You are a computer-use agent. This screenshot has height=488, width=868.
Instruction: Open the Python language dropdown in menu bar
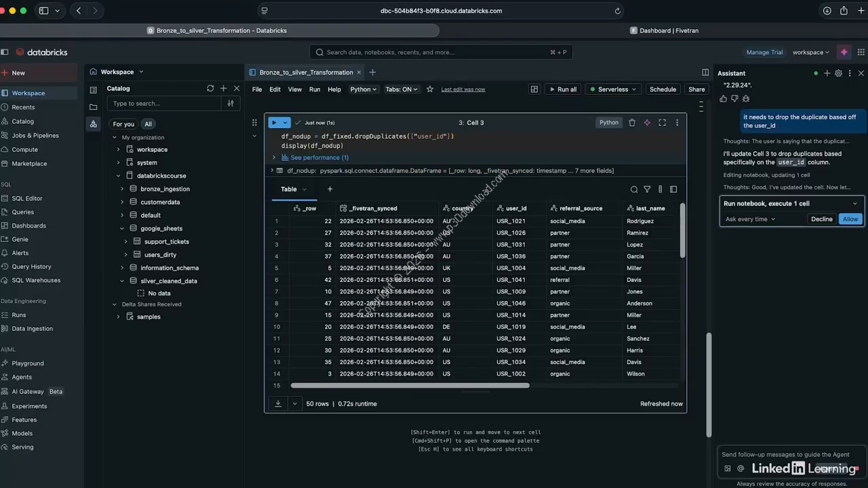click(363, 89)
